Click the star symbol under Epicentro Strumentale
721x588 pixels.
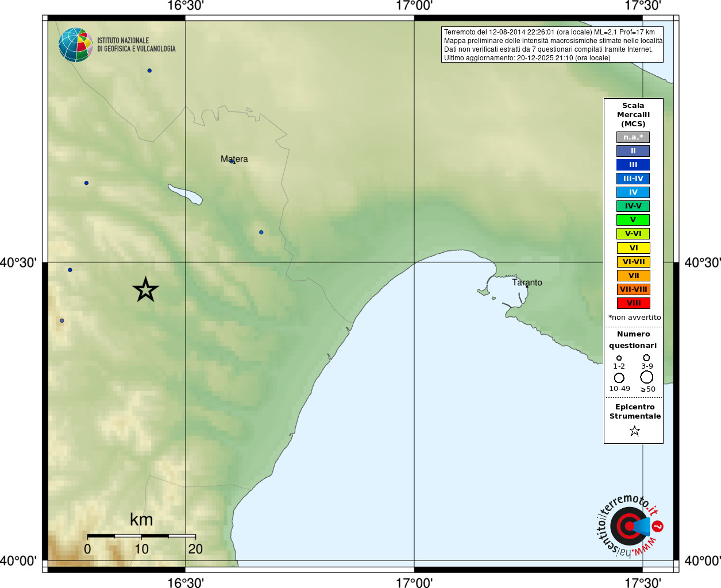tap(634, 431)
